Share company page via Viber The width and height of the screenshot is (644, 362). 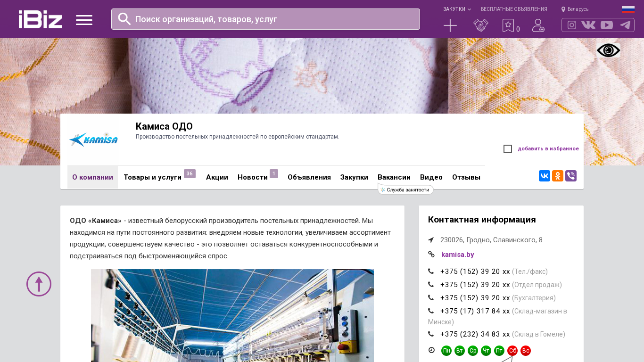(x=571, y=176)
